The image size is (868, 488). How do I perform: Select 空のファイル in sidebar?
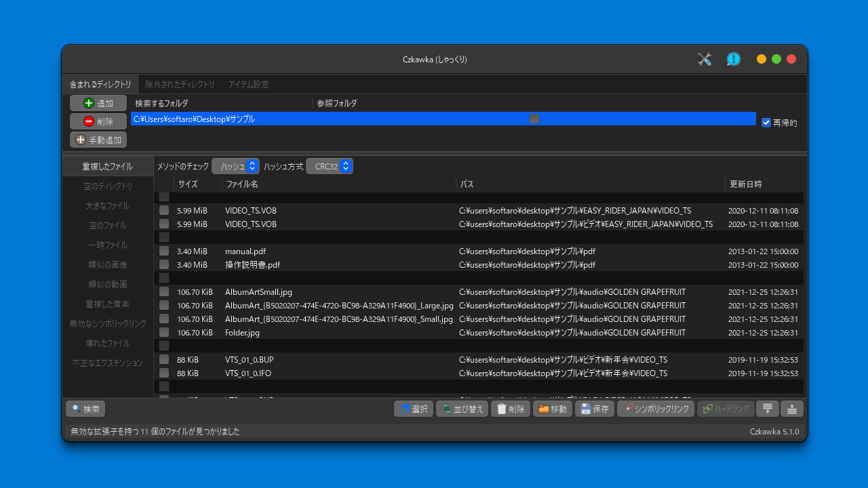coord(108,225)
